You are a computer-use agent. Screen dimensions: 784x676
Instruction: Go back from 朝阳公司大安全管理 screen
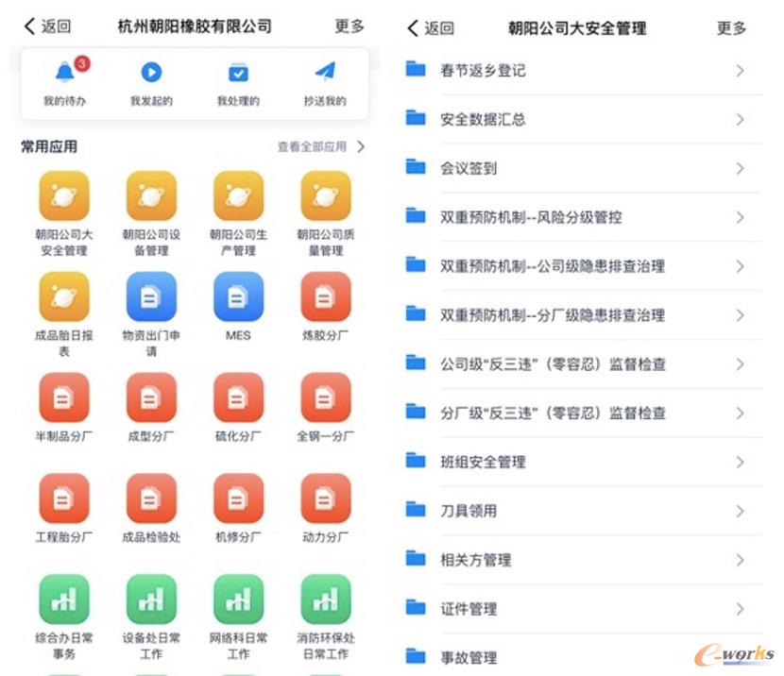431,28
